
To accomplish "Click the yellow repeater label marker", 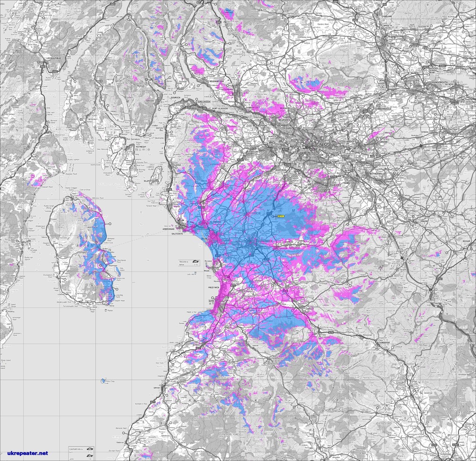I will (x=280, y=216).
